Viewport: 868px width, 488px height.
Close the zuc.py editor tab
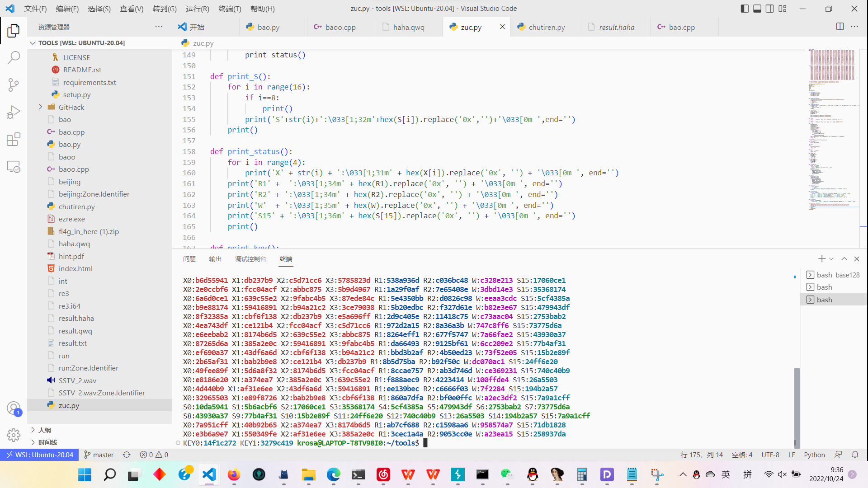click(x=502, y=27)
